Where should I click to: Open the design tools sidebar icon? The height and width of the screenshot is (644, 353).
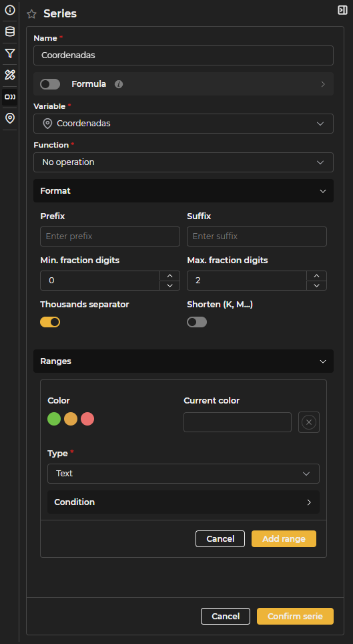click(x=9, y=75)
